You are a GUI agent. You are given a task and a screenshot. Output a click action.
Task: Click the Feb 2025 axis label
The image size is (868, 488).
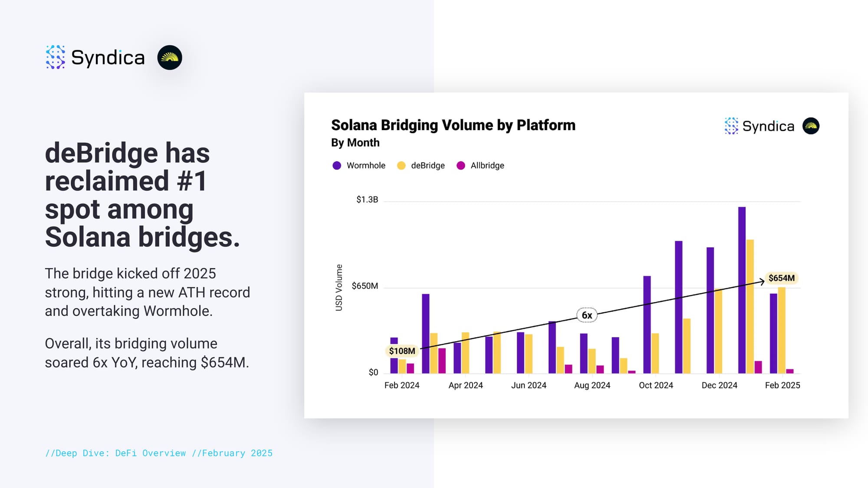click(782, 385)
